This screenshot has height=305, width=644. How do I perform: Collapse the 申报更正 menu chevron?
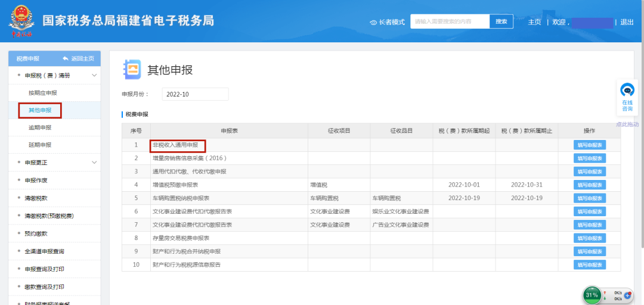(x=94, y=163)
